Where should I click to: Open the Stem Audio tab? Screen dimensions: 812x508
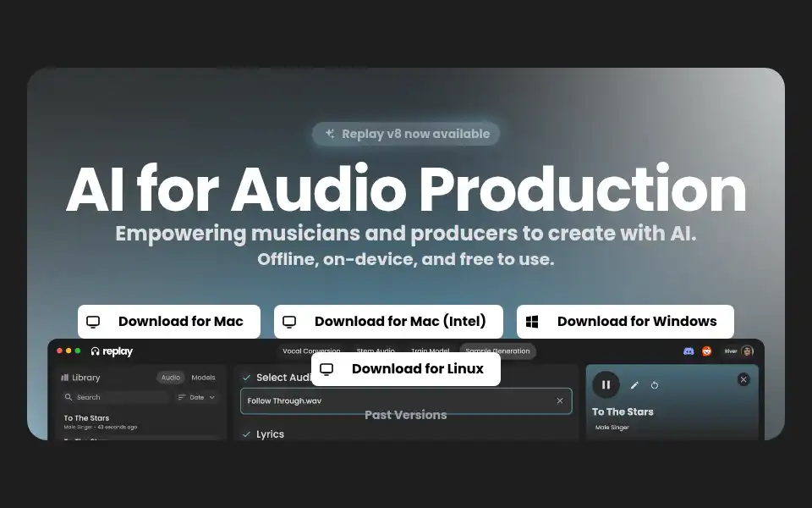[x=376, y=351]
